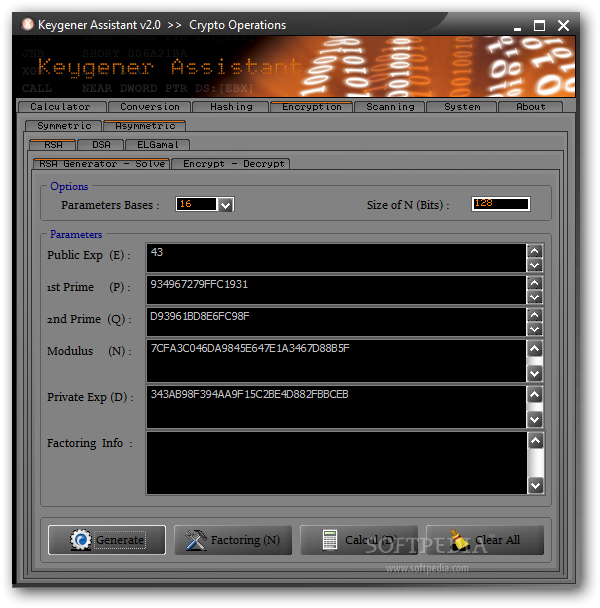Open the System tab
This screenshot has width=600, height=608.
462,107
